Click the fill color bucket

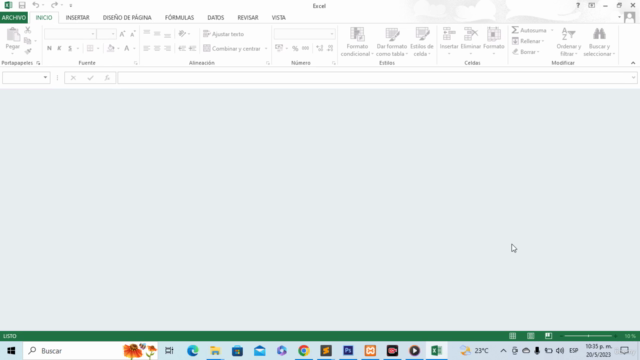(x=111, y=48)
